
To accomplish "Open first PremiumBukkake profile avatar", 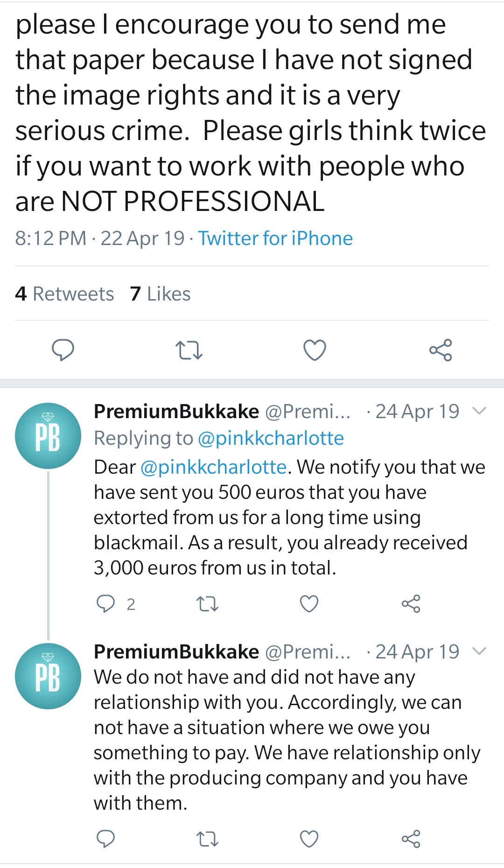I will pyautogui.click(x=48, y=436).
